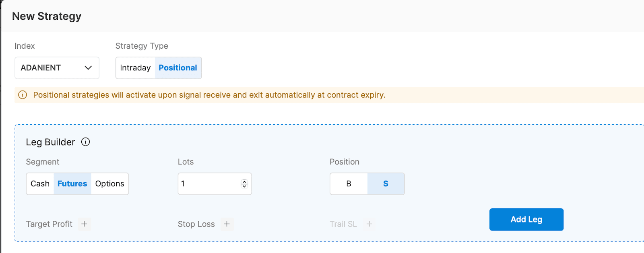Click the Leg Builder info icon
The image size is (644, 253).
pyautogui.click(x=85, y=142)
